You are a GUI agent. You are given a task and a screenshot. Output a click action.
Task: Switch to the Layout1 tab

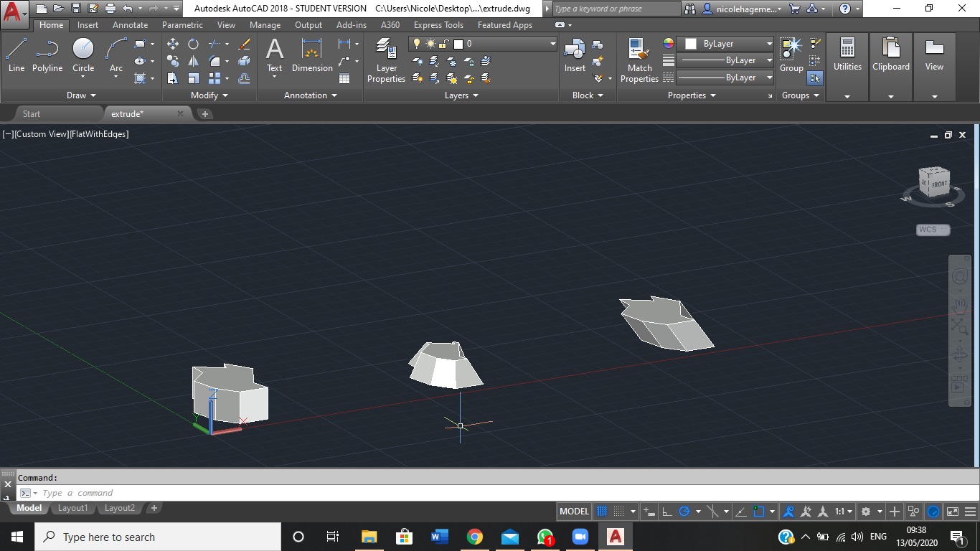[72, 508]
